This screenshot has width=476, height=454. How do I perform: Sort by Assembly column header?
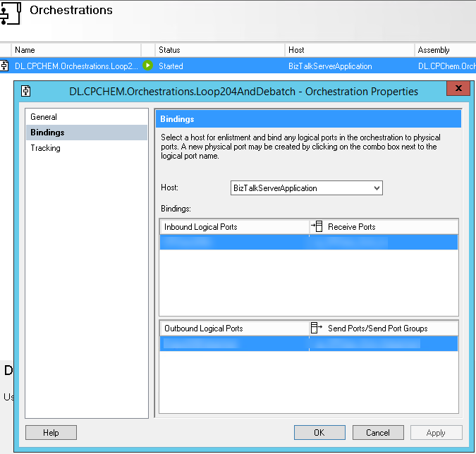click(446, 50)
